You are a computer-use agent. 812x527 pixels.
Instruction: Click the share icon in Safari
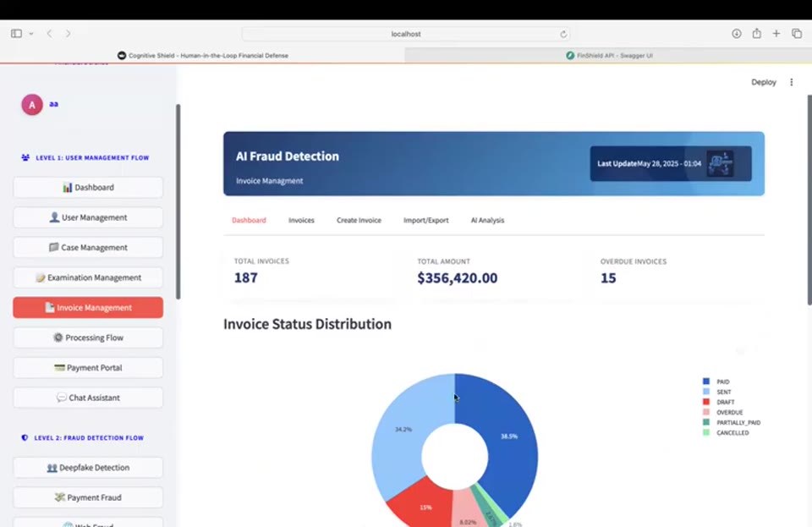click(756, 33)
